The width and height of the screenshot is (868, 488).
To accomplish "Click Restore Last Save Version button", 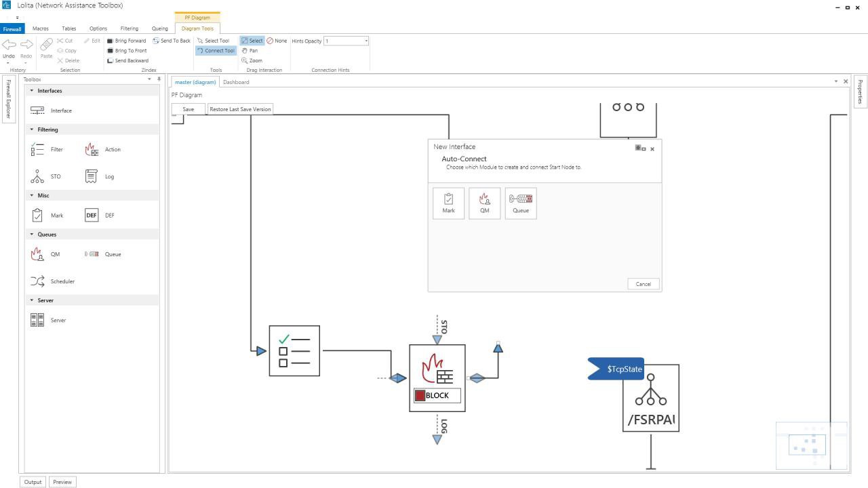I will tap(240, 109).
